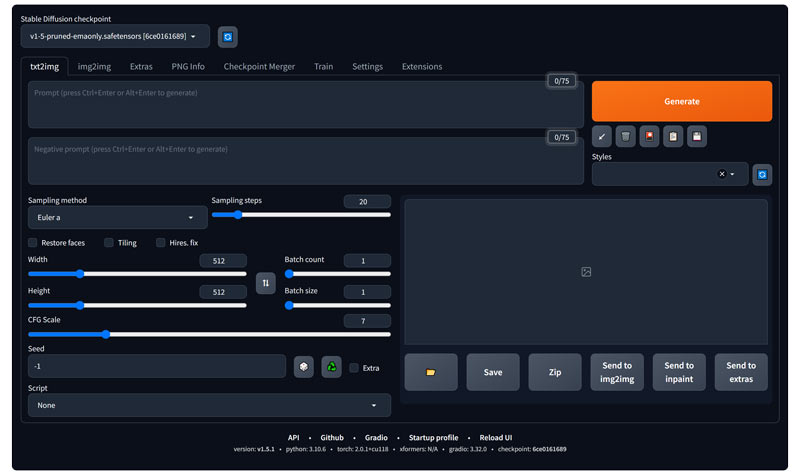This screenshot has height=475, width=800.
Task: Click the Save button
Action: coord(493,372)
